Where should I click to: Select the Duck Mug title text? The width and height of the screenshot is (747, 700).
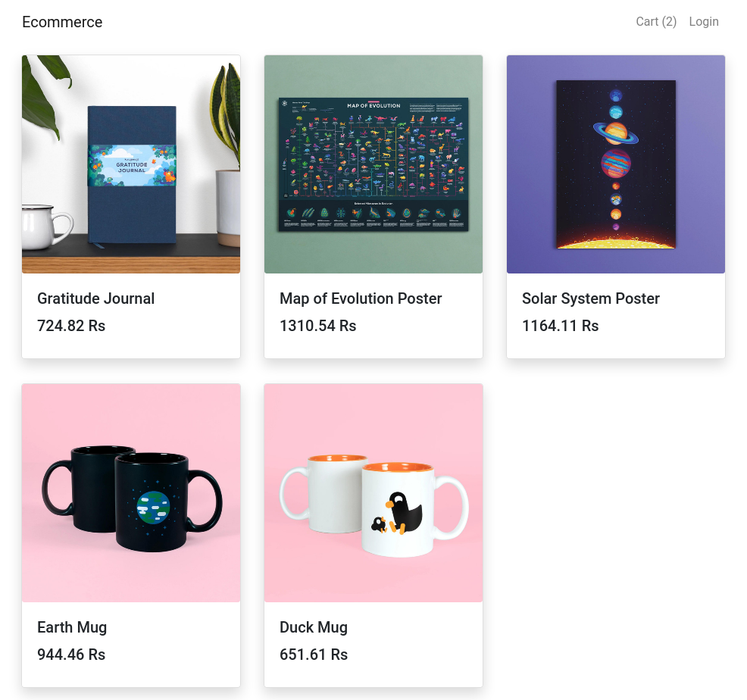tap(314, 627)
